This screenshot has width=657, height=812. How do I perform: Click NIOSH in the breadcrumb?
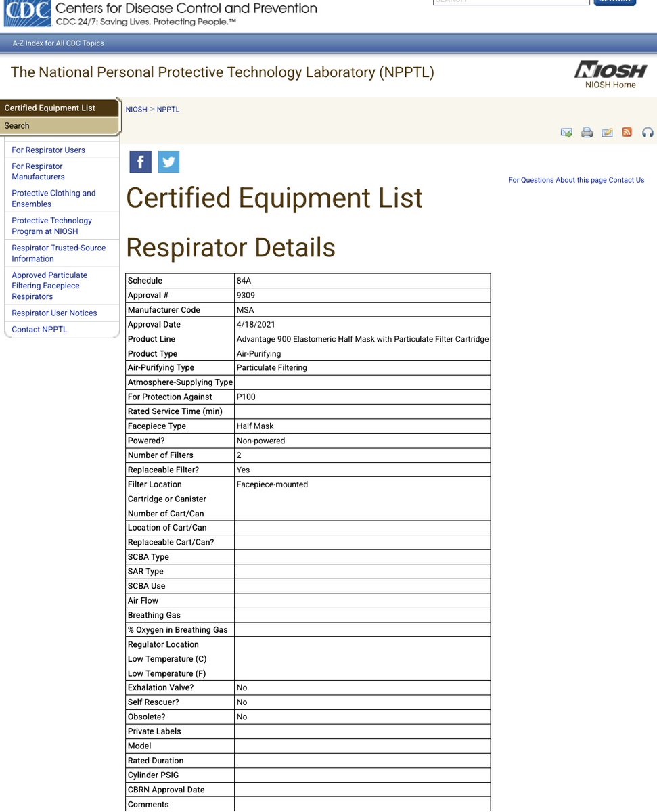click(136, 110)
